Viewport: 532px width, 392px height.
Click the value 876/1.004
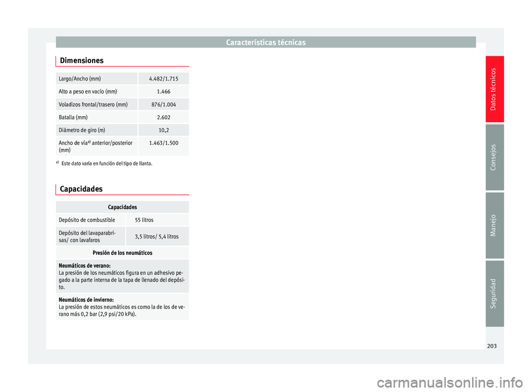tap(163, 105)
